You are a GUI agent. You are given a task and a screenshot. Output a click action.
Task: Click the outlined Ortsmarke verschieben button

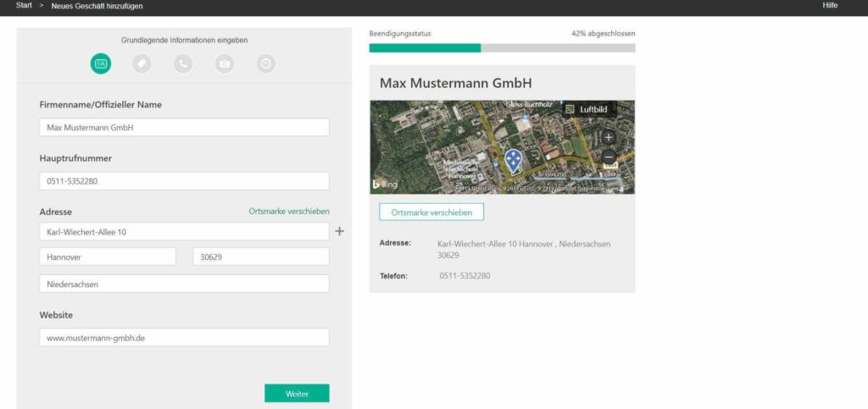pyautogui.click(x=431, y=213)
